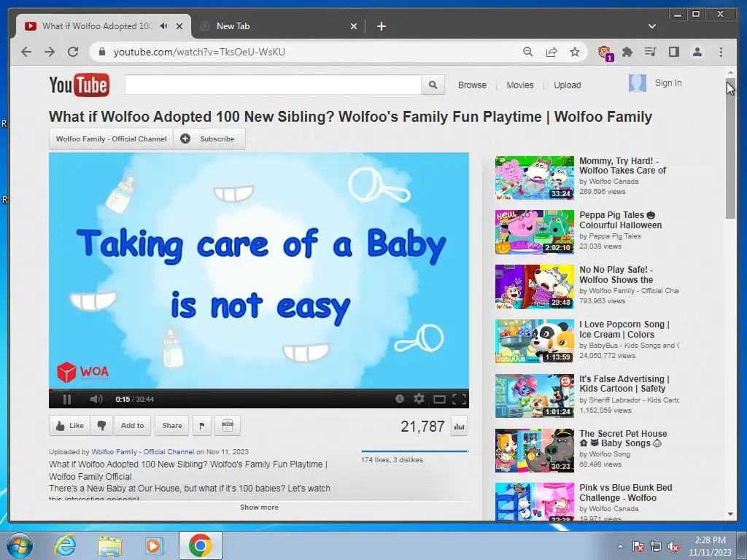Screen dimensions: 747x560
Task: Toggle the browser side panel
Action: pos(673,52)
